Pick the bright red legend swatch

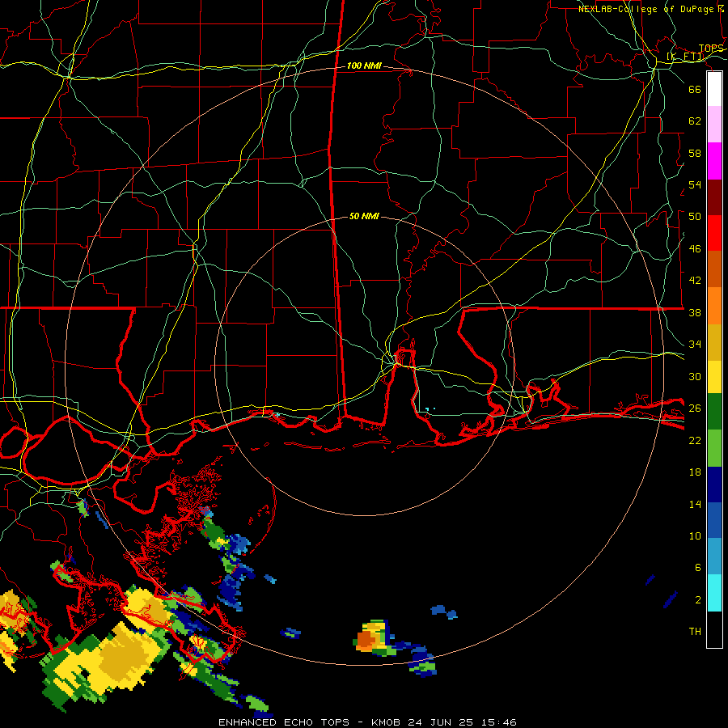[714, 233]
